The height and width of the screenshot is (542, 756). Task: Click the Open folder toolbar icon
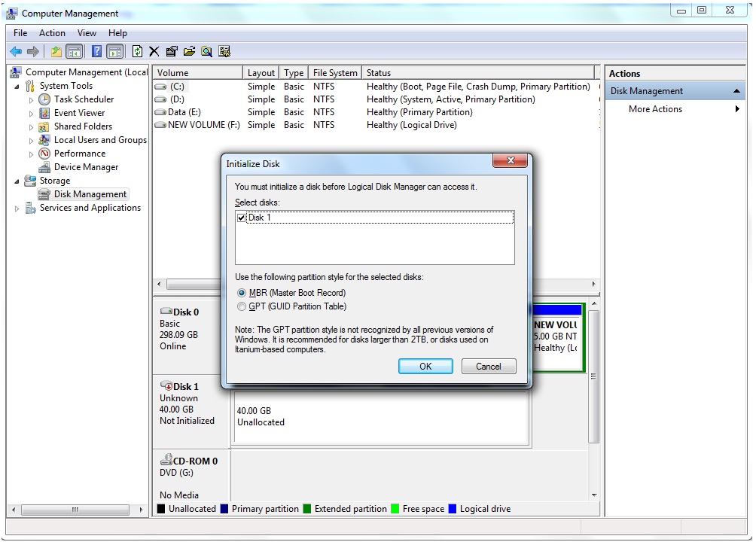[x=190, y=51]
